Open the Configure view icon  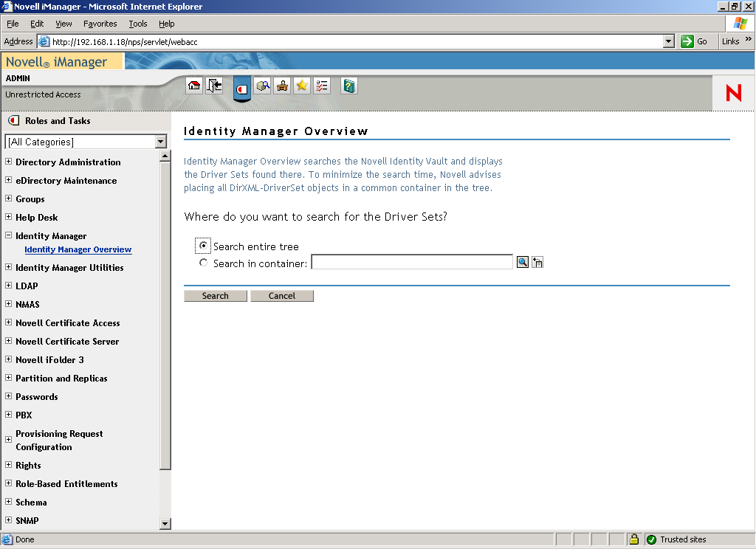pyautogui.click(x=281, y=86)
